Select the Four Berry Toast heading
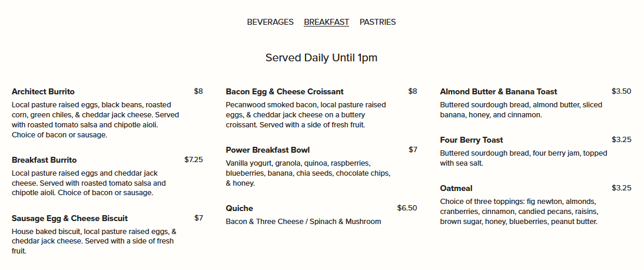This screenshot has width=644, height=270. (471, 140)
